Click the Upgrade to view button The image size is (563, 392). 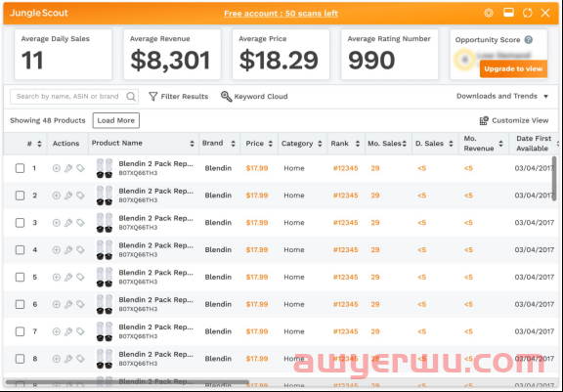click(513, 69)
